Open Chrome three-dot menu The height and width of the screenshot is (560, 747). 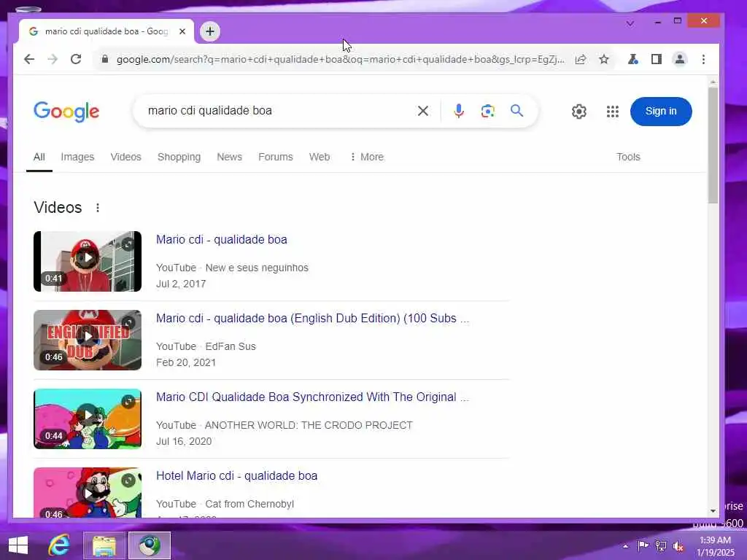[x=703, y=60]
